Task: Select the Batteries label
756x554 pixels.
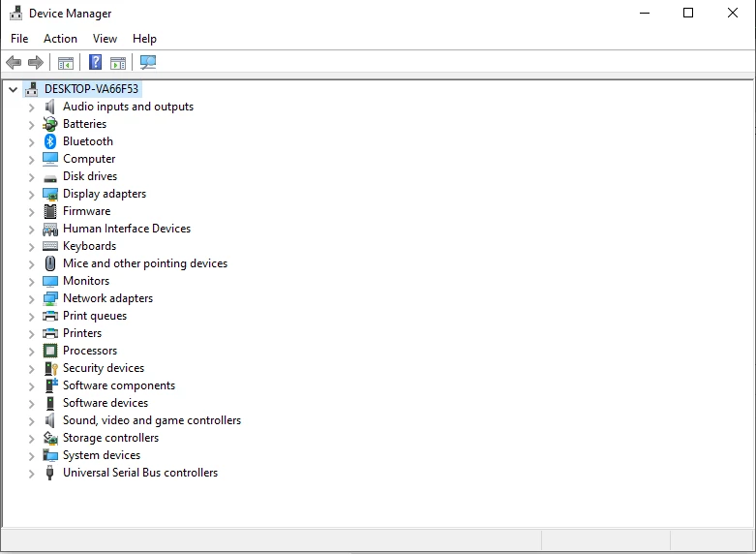Action: [84, 124]
